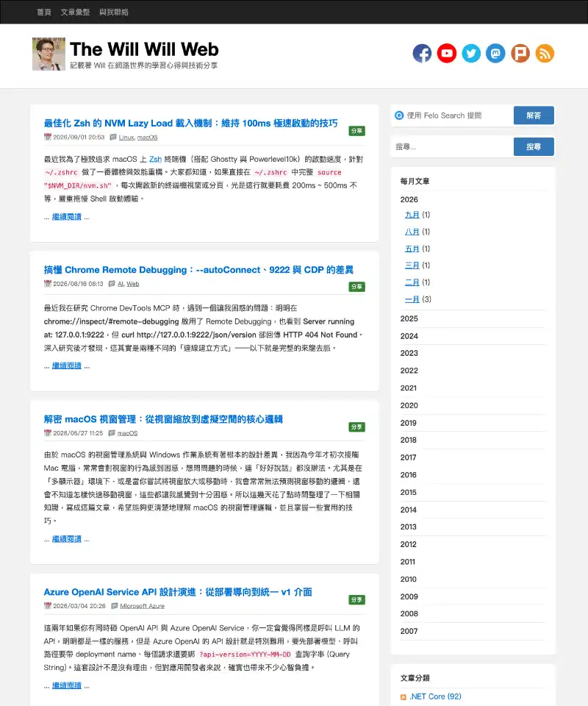588x706 pixels.
Task: Open the Microsoft Azure category link
Action: 142,606
